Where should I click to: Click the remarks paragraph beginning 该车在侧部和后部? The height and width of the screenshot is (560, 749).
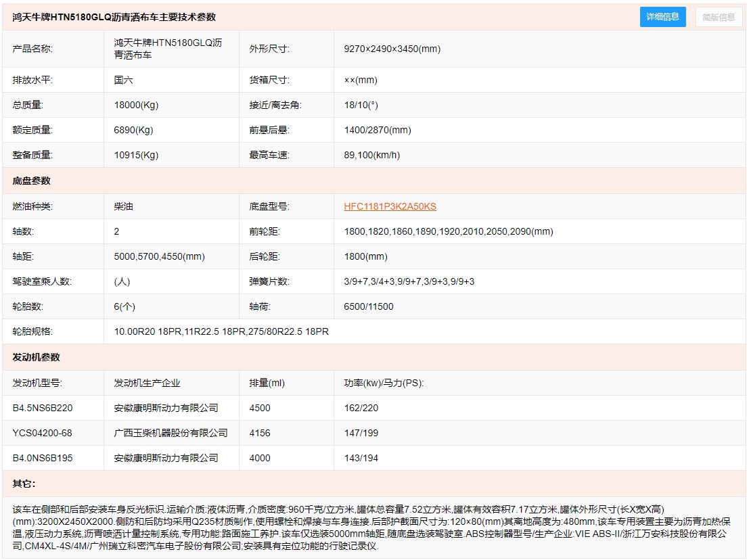tap(371, 528)
